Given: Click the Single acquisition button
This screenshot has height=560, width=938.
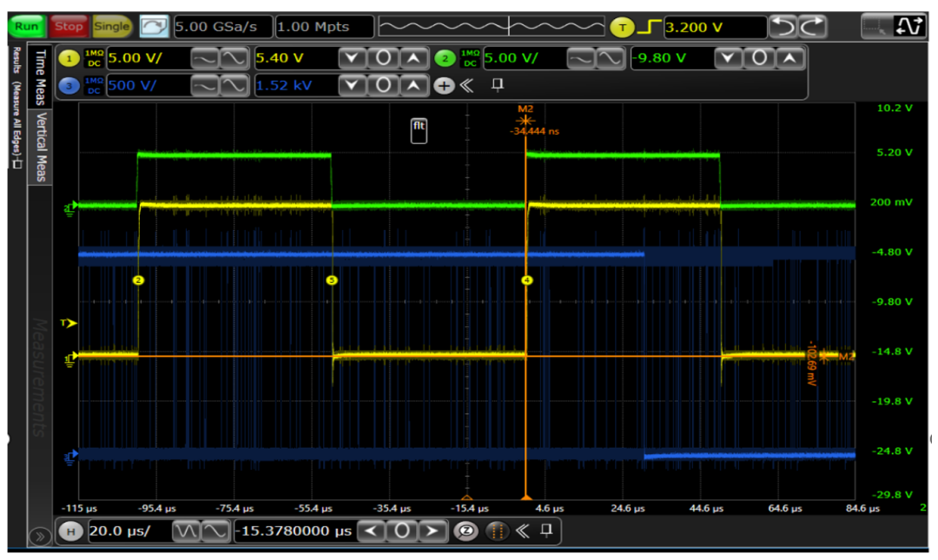Looking at the screenshot, I should (x=111, y=26).
